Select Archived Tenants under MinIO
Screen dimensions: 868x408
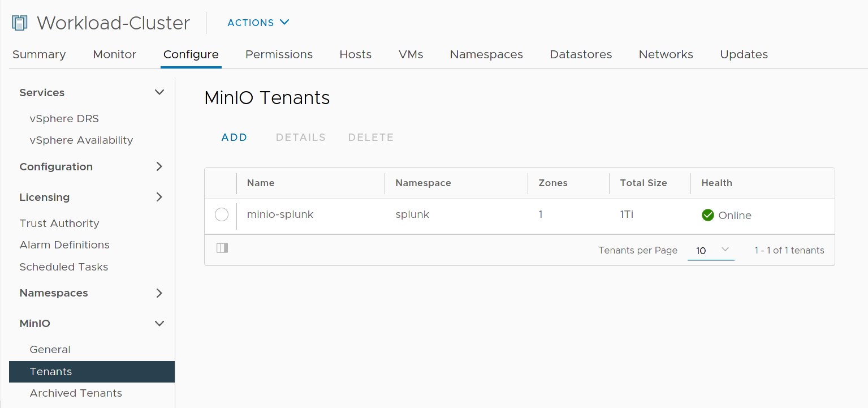tap(76, 393)
